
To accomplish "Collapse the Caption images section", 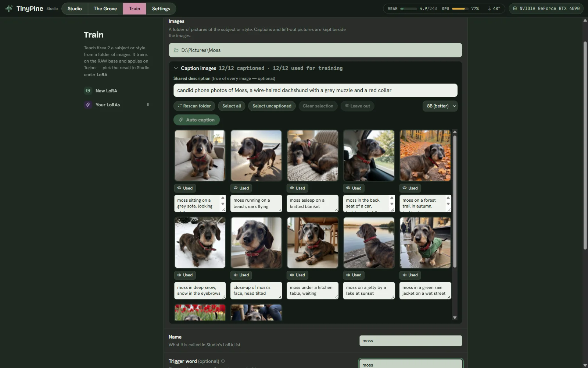I will click(x=176, y=68).
